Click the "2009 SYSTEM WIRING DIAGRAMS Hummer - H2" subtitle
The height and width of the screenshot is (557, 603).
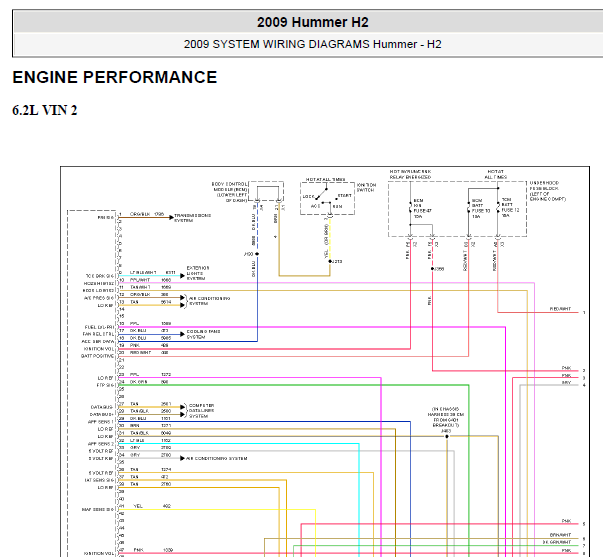point(312,44)
